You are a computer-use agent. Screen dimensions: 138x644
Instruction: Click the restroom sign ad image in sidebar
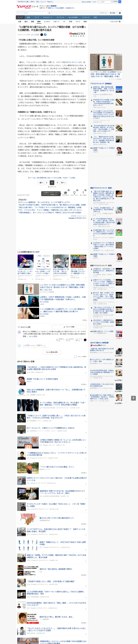[106, 62]
